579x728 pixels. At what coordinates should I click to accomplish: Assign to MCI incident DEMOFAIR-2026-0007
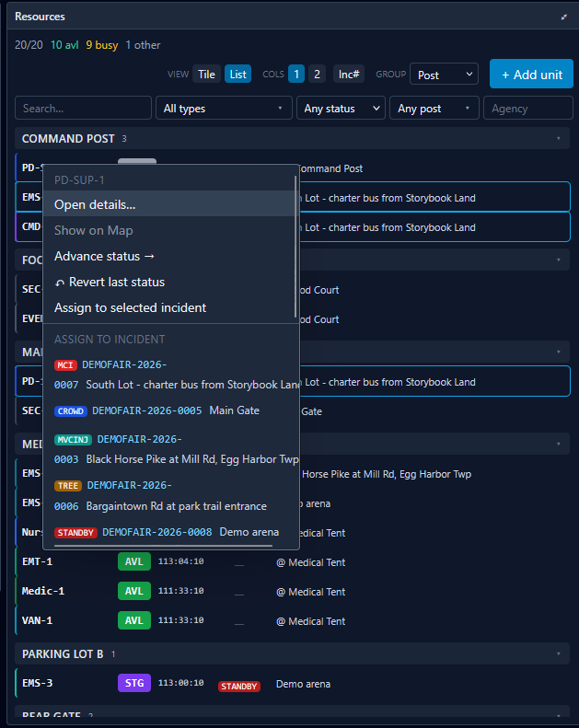(x=171, y=375)
